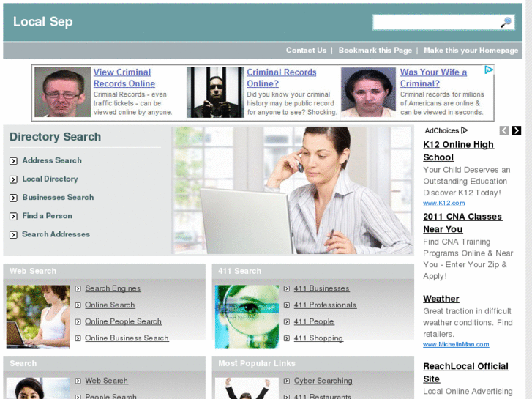This screenshot has height=399, width=532.
Task: Open the Local Sep site title
Action: [x=42, y=22]
